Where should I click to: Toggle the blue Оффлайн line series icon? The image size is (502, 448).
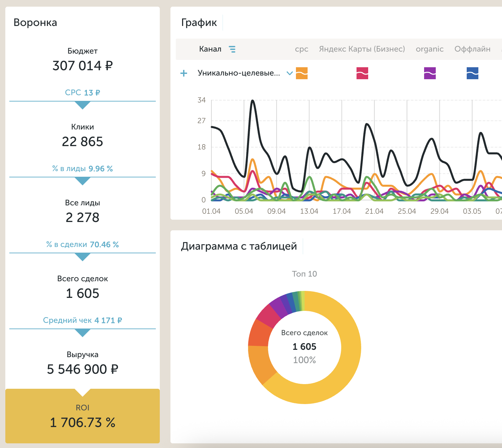(472, 73)
